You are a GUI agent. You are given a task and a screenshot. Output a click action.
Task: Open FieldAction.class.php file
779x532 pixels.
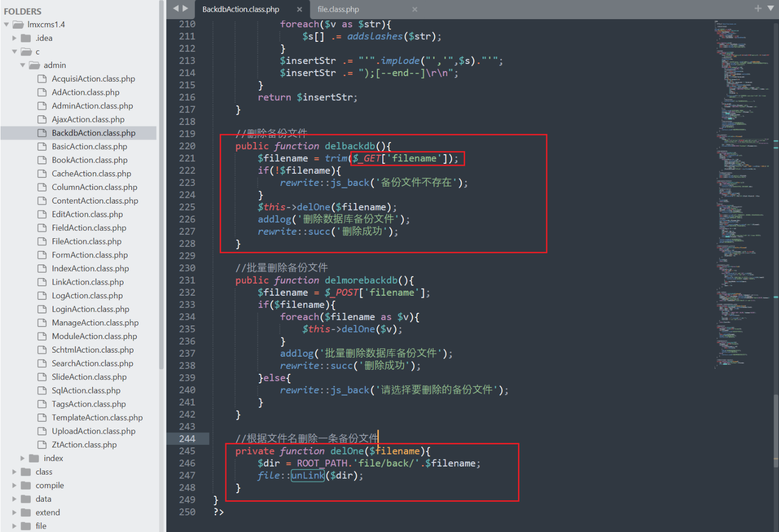(x=89, y=228)
